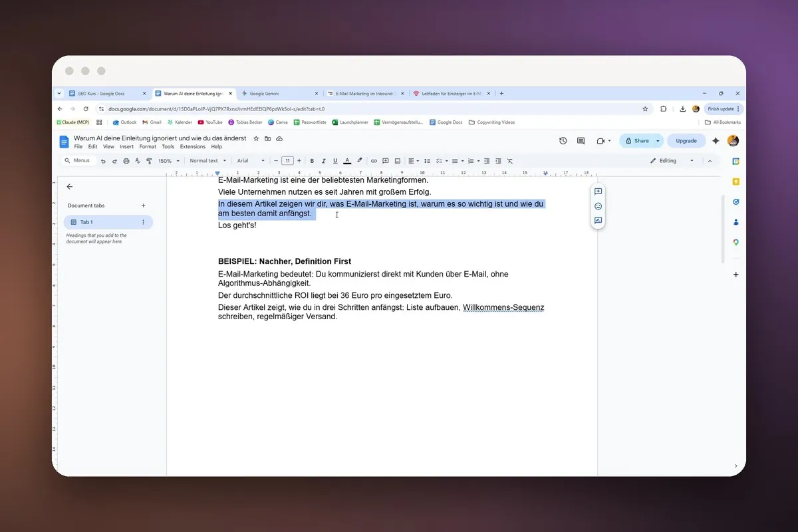Click Add comment icon beside the page
Viewport: 798px width, 532px height.
click(x=598, y=192)
